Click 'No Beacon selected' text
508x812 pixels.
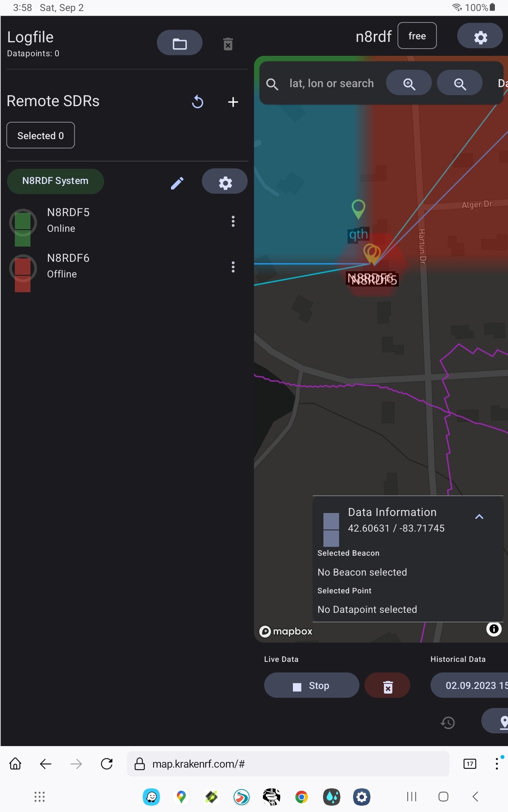click(x=362, y=572)
